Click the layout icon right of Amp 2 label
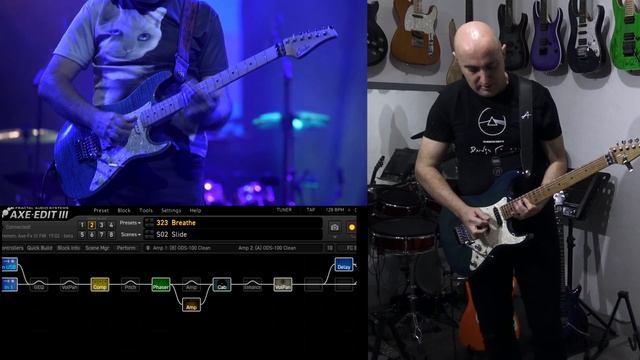Image resolution: width=640 pixels, height=360 pixels. pos(329,248)
